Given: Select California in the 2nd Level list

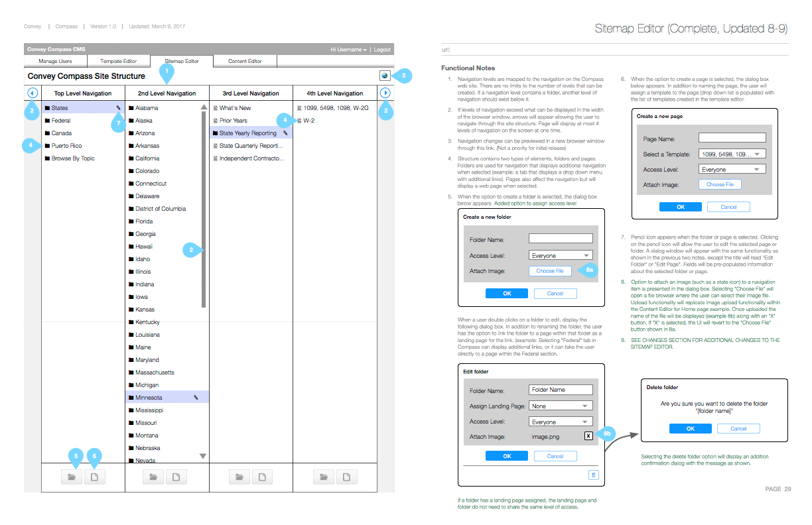Looking at the screenshot, I should 147,158.
